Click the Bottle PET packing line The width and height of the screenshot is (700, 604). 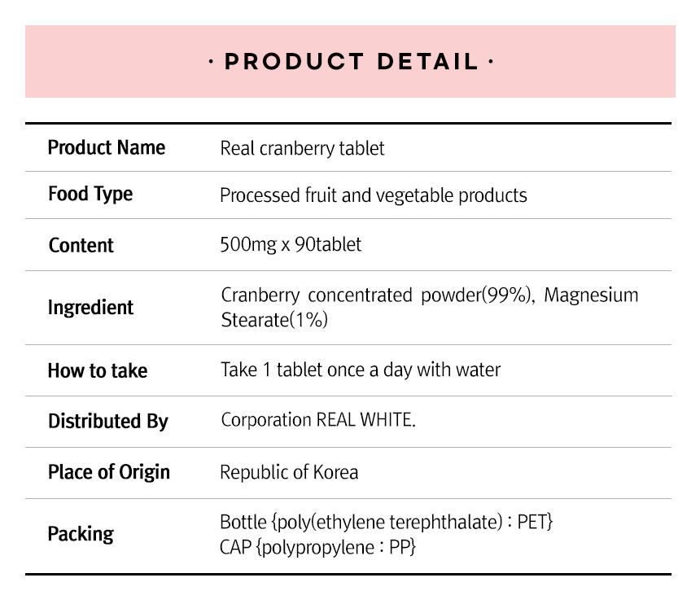click(386, 522)
